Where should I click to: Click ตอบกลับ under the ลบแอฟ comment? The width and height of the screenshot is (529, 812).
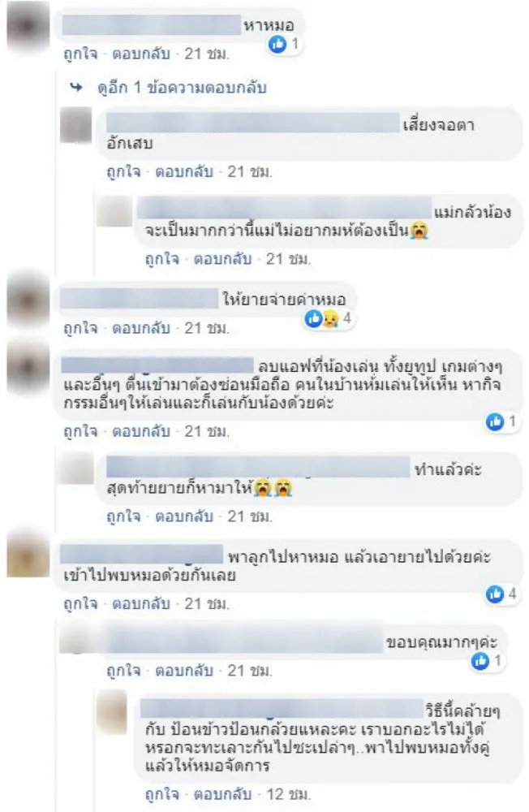(x=141, y=431)
